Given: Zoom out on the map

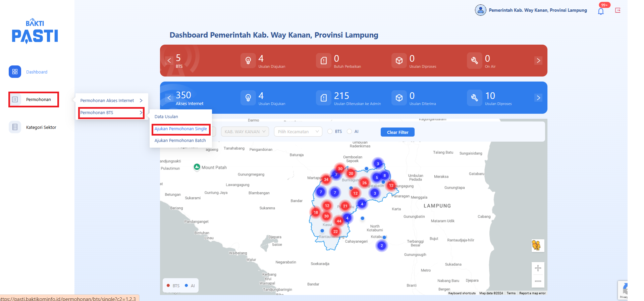Looking at the screenshot, I should tap(538, 281).
